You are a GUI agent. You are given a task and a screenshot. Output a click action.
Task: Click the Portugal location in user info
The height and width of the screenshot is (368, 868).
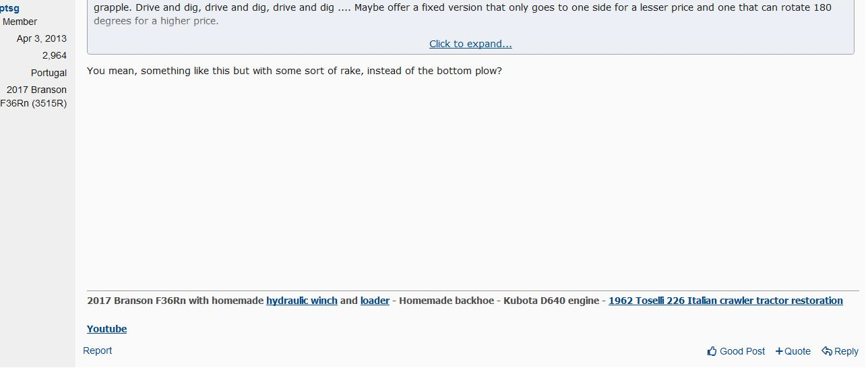point(49,73)
